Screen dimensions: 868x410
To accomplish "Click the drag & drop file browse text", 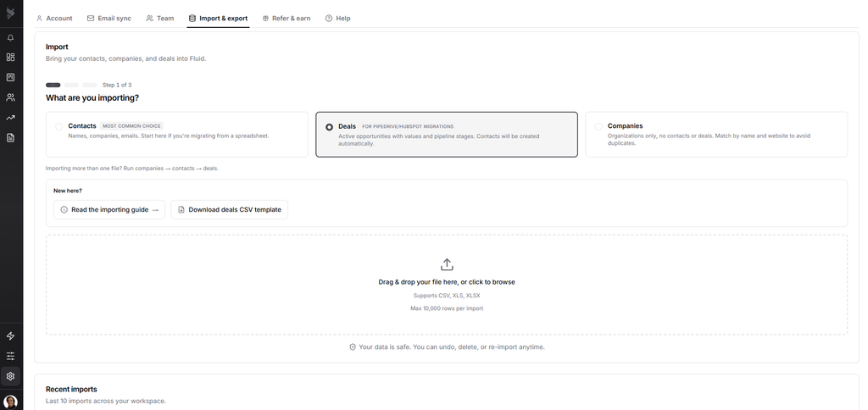I will coord(447,282).
